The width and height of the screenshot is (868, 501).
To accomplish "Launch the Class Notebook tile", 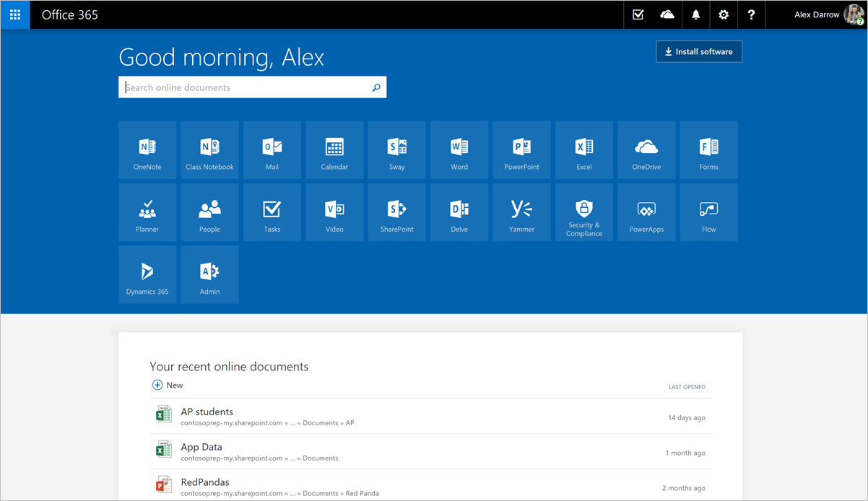I will click(209, 150).
